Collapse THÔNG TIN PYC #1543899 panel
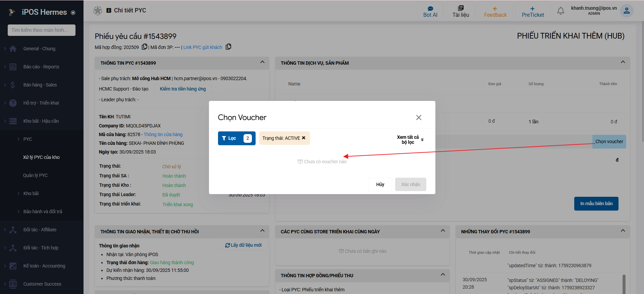 pos(262,62)
